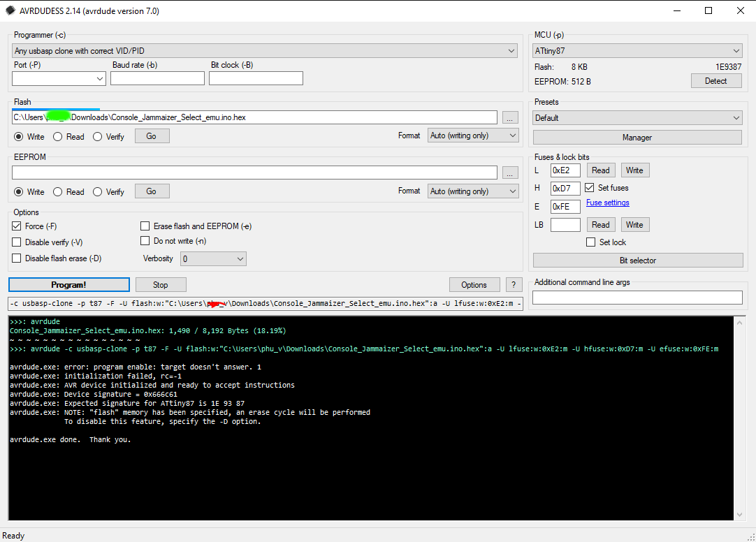Click the Program! button
This screenshot has height=542, width=756.
(x=69, y=285)
